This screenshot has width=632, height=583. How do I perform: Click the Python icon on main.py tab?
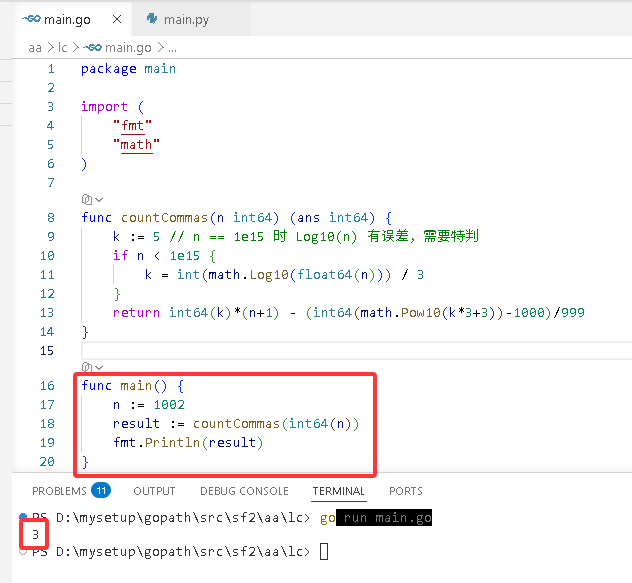tap(152, 19)
